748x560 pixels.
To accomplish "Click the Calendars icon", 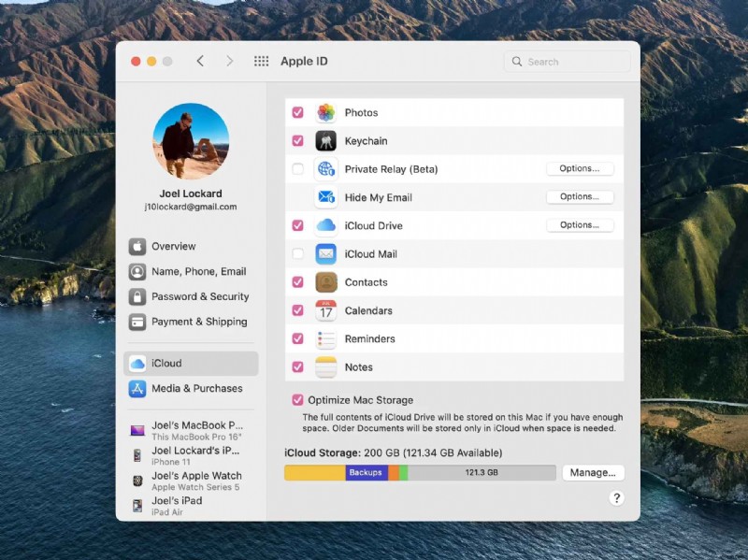I will [x=325, y=310].
